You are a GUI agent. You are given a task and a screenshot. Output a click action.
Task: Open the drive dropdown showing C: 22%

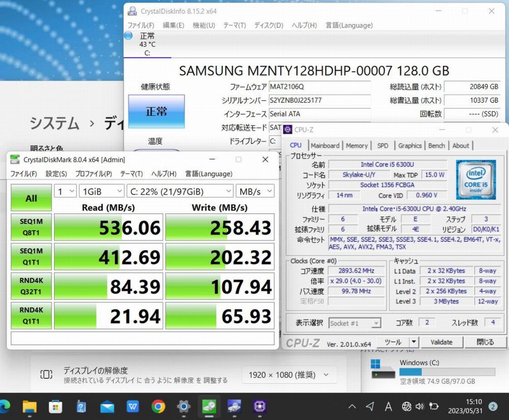click(180, 191)
